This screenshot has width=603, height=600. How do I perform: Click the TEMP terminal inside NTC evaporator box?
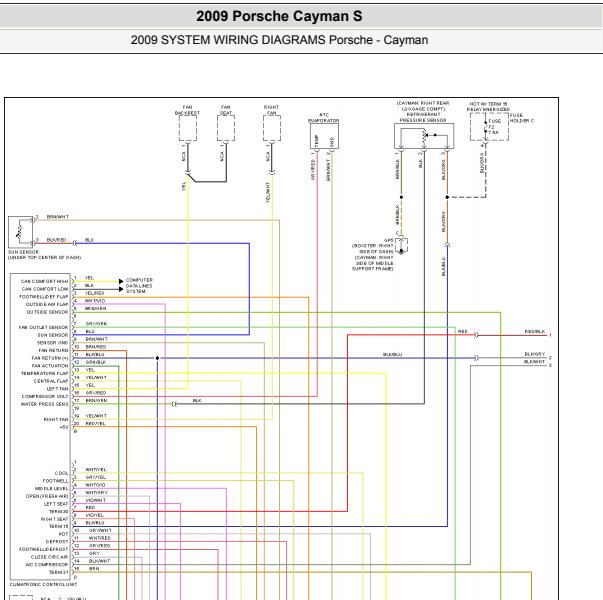pos(316,140)
